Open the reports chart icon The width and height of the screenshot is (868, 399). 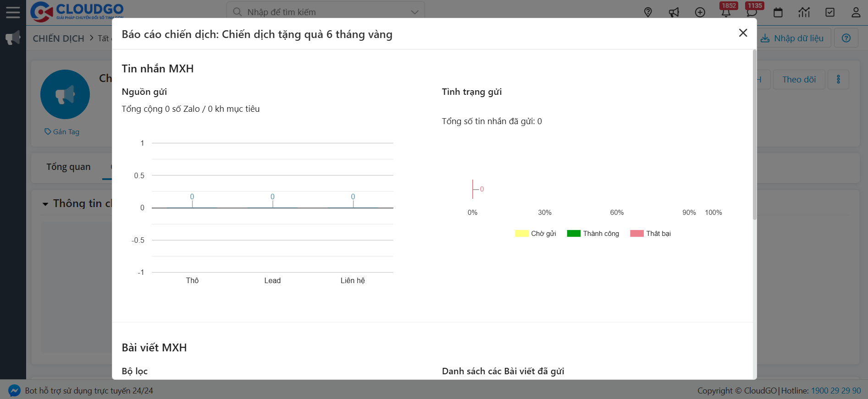(x=804, y=12)
